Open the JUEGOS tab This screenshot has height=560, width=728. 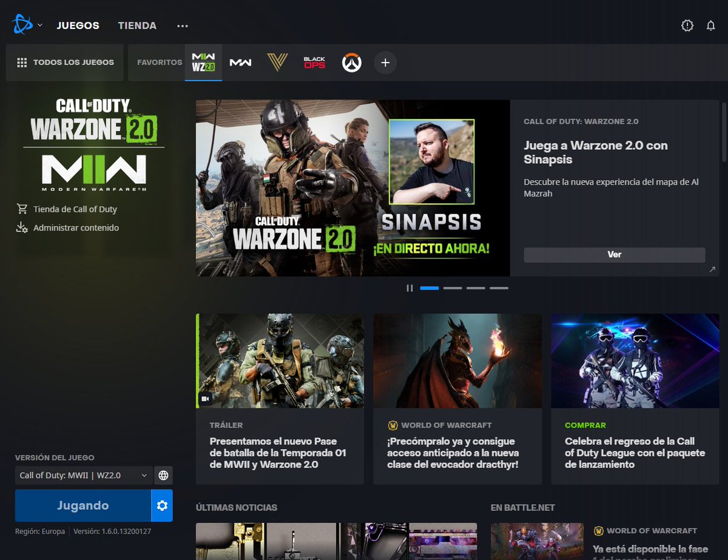tap(78, 25)
